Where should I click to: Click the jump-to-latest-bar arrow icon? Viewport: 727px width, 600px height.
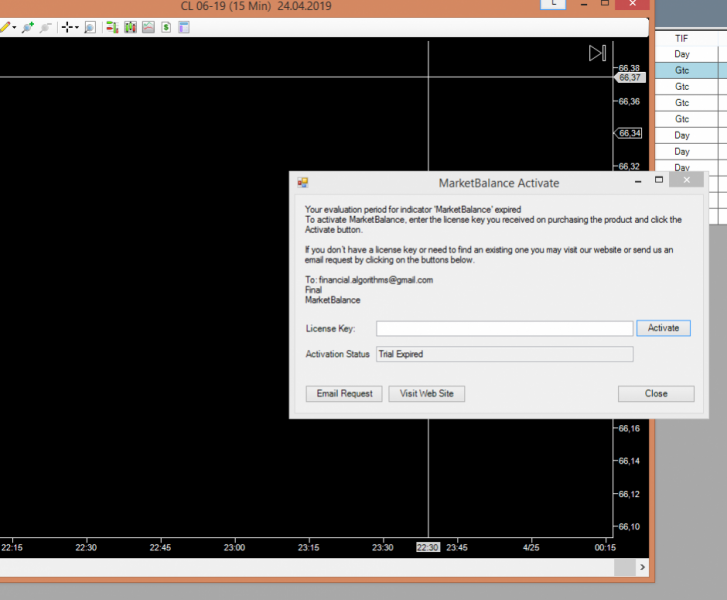597,53
